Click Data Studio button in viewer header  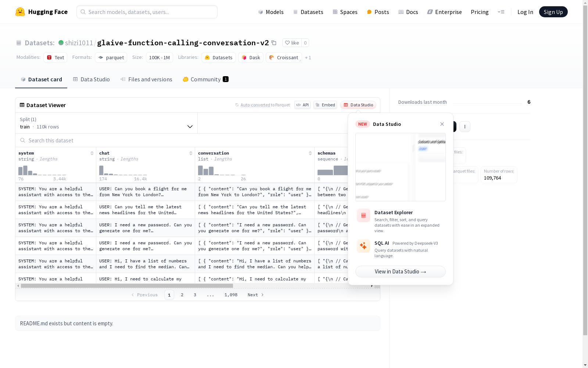(358, 105)
